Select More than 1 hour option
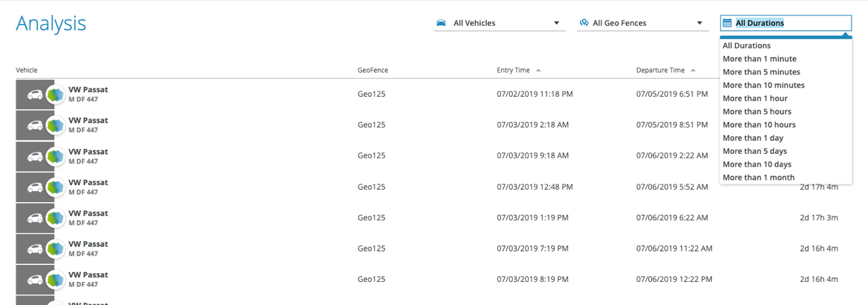The image size is (868, 305). pos(755,98)
